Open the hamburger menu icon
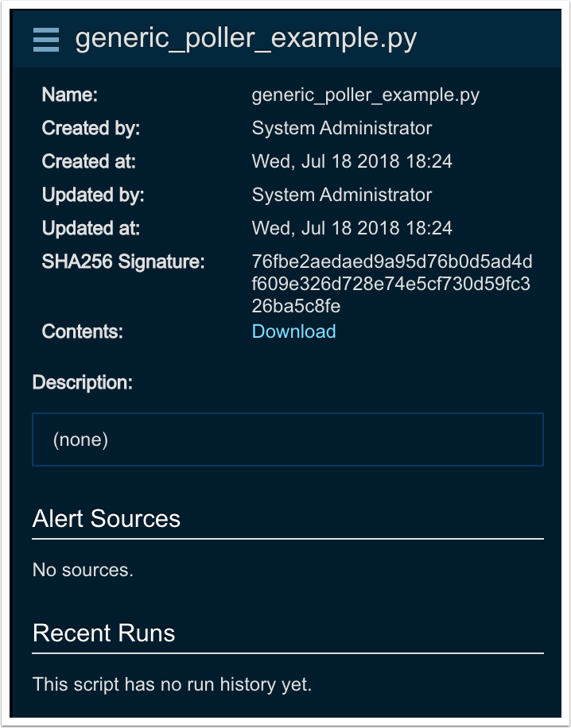Image resolution: width=571 pixels, height=728 pixels. pos(46,40)
